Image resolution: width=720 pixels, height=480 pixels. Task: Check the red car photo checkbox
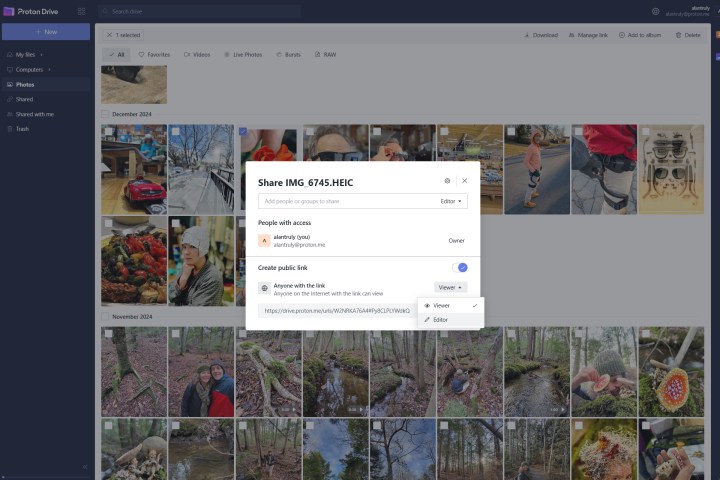coord(107,132)
